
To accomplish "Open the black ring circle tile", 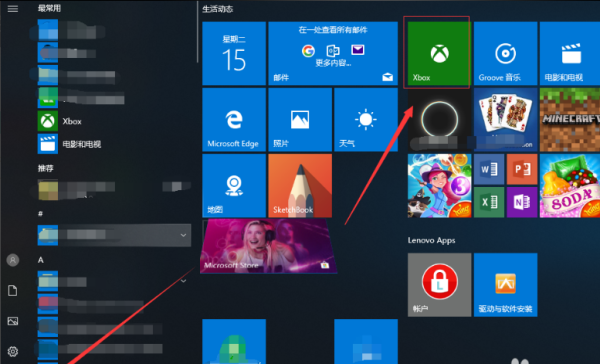I will (439, 119).
